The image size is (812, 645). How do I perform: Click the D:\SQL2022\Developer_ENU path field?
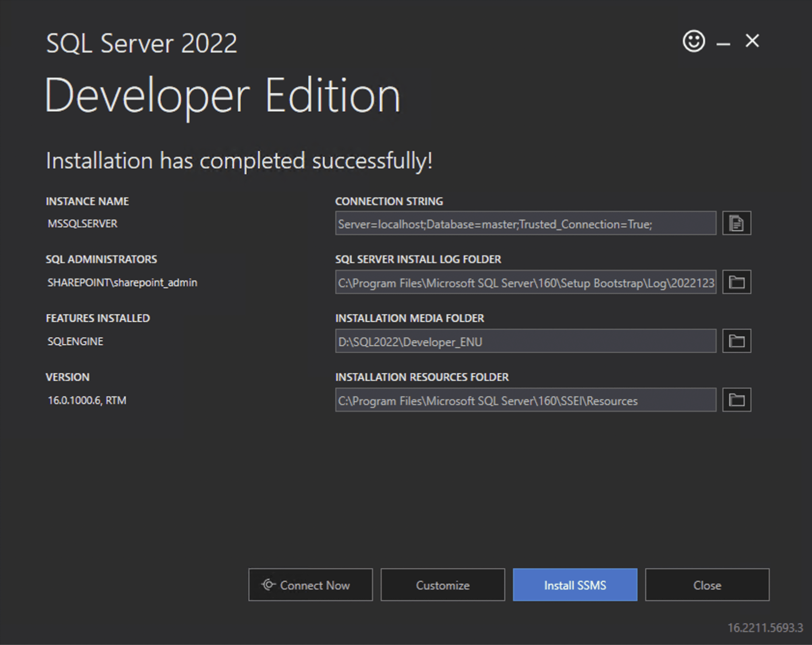[x=525, y=341]
